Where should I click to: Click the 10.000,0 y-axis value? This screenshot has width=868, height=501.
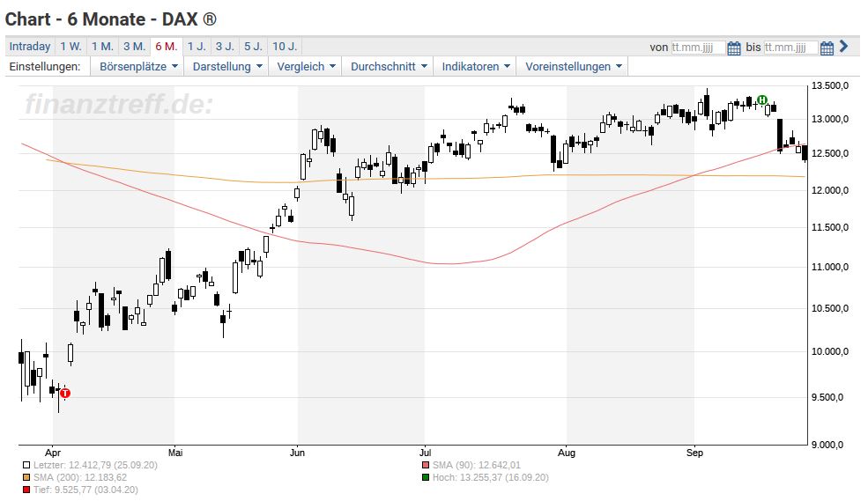point(830,351)
